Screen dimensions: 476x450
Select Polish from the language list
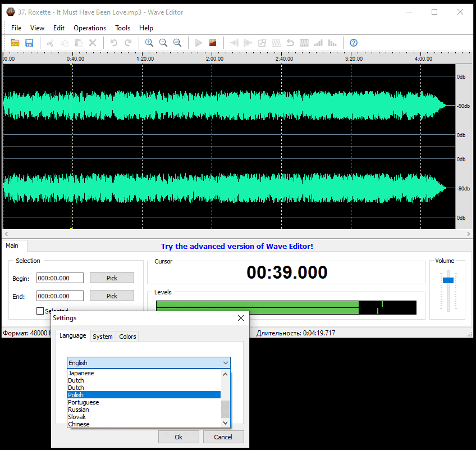tap(144, 395)
